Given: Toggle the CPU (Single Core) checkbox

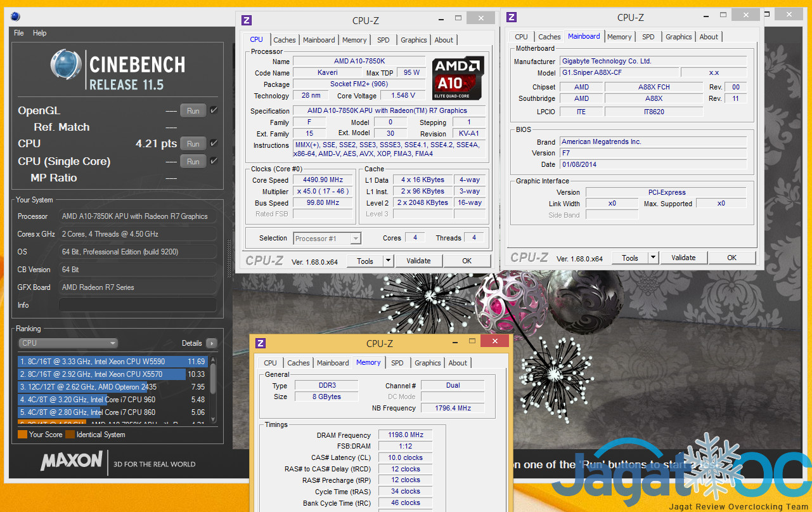Looking at the screenshot, I should coord(214,161).
